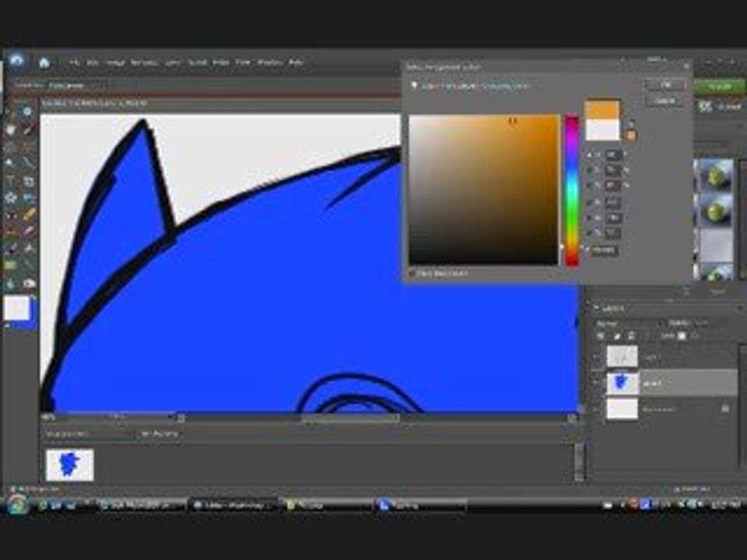Click the rainbow hue slider strip
The height and width of the screenshot is (560, 747).
572,190
